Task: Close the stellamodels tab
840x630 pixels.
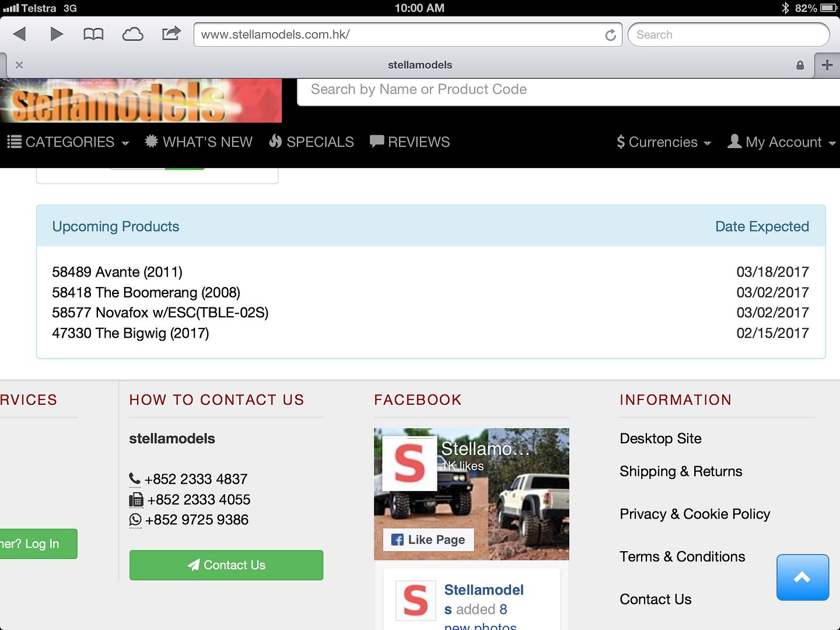Action: (x=19, y=65)
